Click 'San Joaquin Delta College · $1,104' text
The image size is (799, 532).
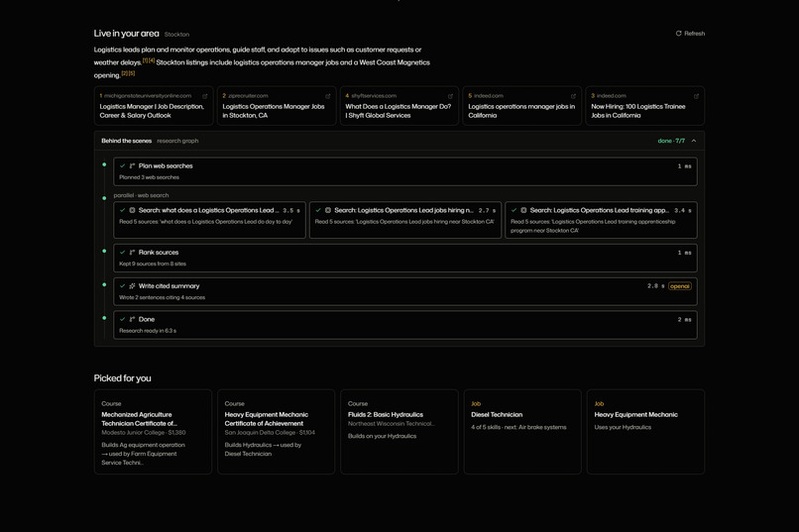pyautogui.click(x=270, y=433)
